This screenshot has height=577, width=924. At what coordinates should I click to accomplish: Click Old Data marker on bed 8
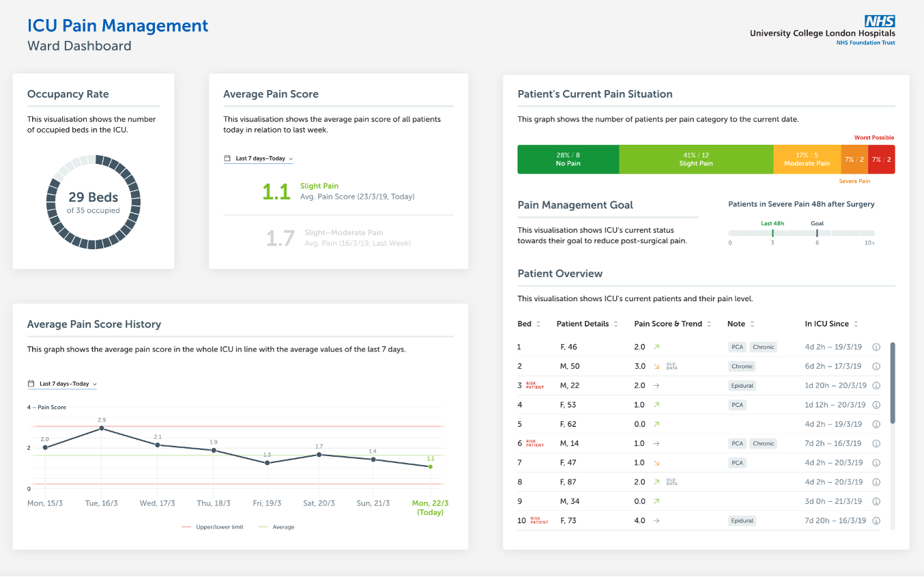[672, 482]
